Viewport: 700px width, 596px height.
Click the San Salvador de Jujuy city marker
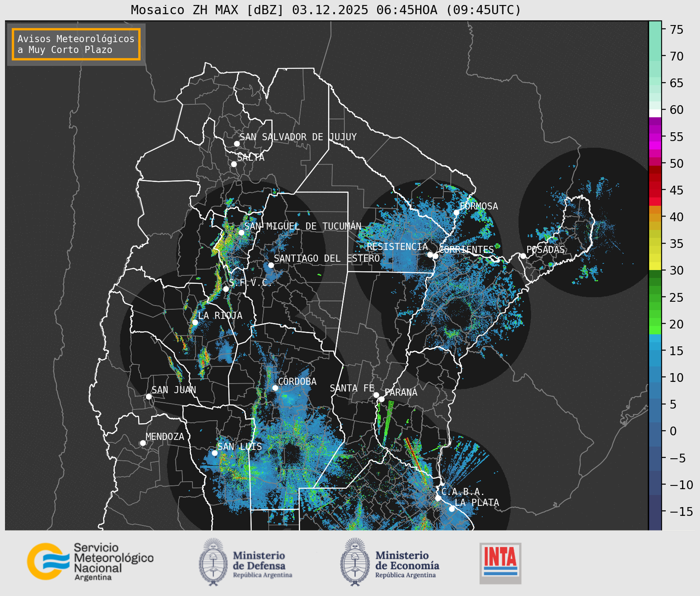coord(237,144)
